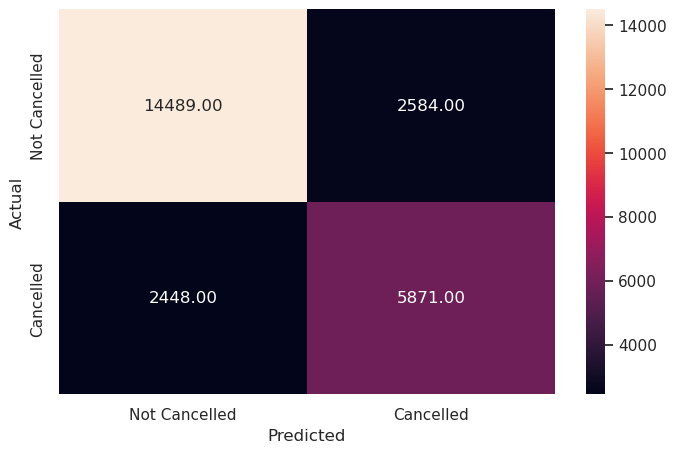Viewport: 676px width, 453px height.
Task: Click the 2584.00 heatmap cell
Action: point(431,105)
